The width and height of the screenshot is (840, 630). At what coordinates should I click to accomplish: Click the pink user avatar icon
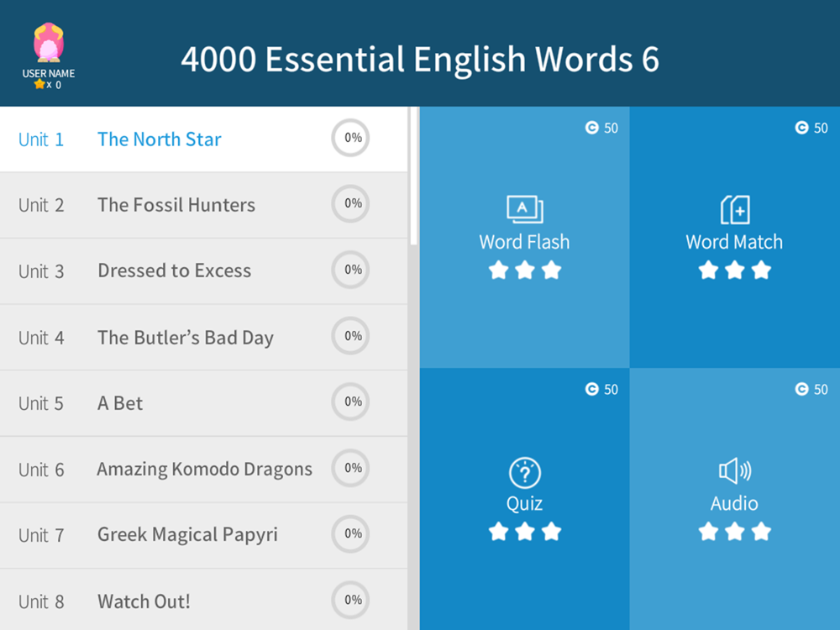click(x=49, y=44)
